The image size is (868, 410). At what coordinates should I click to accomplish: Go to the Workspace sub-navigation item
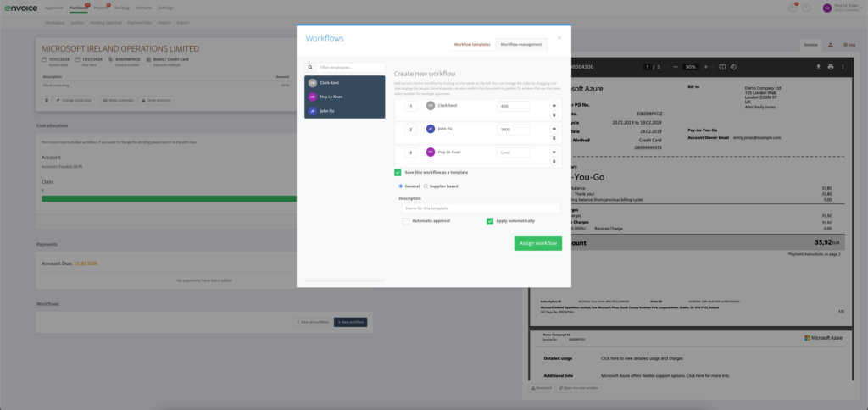pyautogui.click(x=55, y=23)
